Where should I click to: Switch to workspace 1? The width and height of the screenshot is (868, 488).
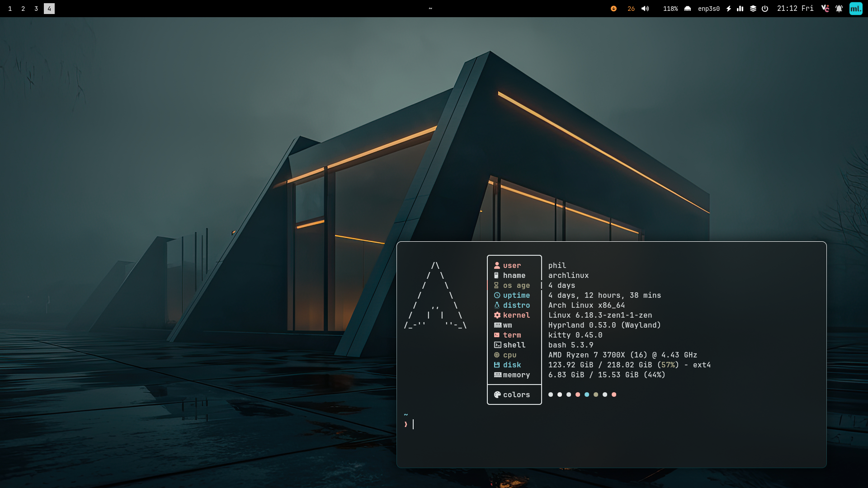click(x=10, y=9)
